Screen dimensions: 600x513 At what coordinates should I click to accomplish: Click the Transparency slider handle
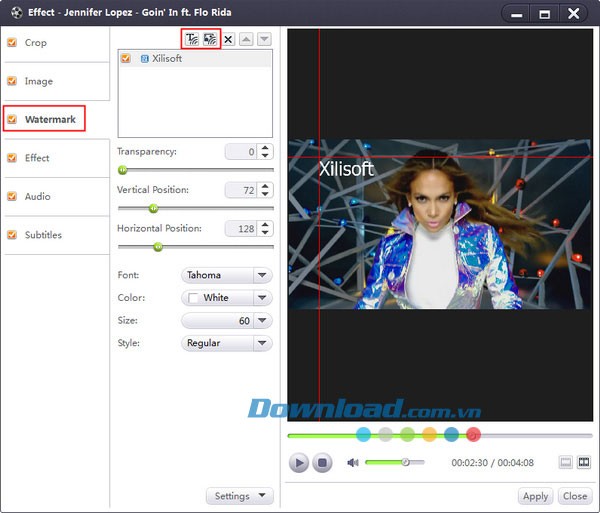(x=122, y=169)
